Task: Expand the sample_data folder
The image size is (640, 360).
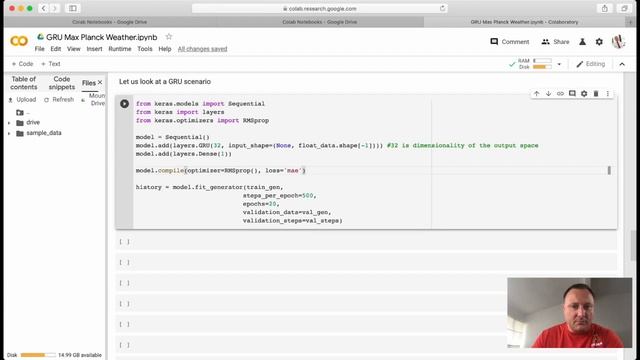Action: (9, 133)
